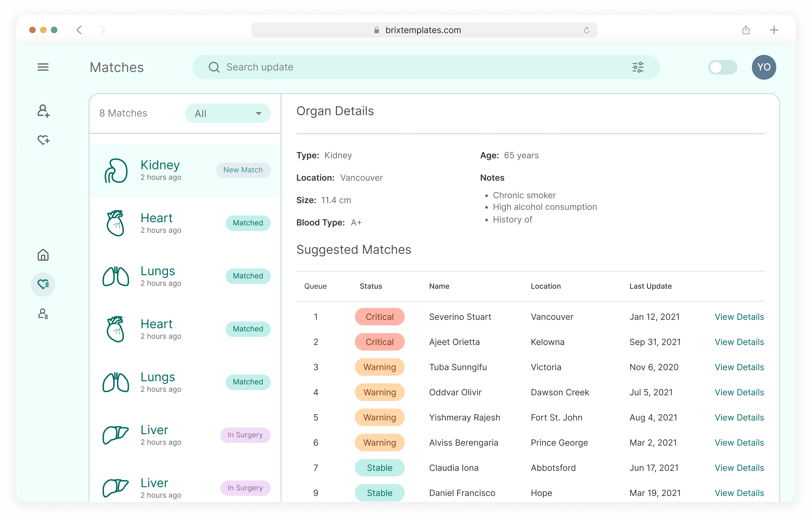The width and height of the screenshot is (812, 520).
Task: Open the All matches filter dropdown
Action: coord(228,113)
